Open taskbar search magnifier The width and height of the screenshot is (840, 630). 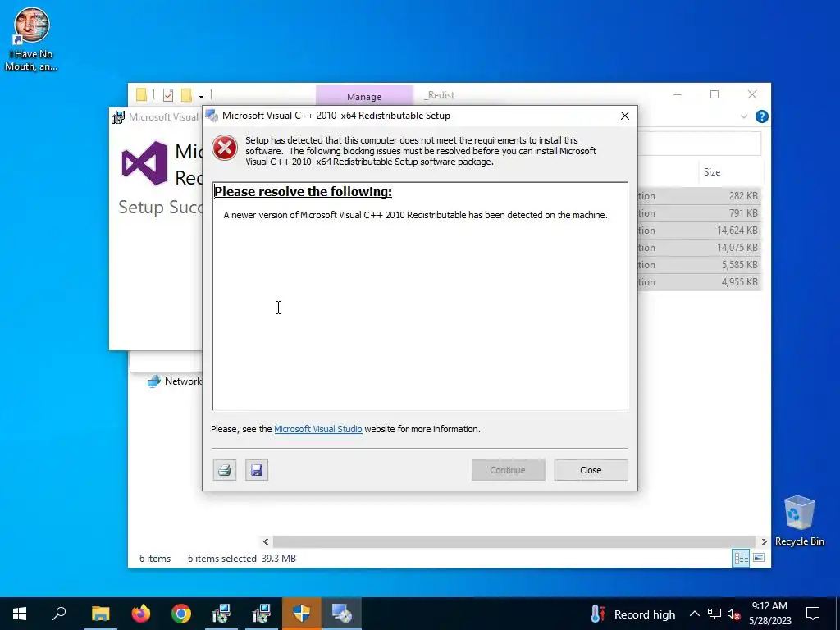[x=59, y=614]
